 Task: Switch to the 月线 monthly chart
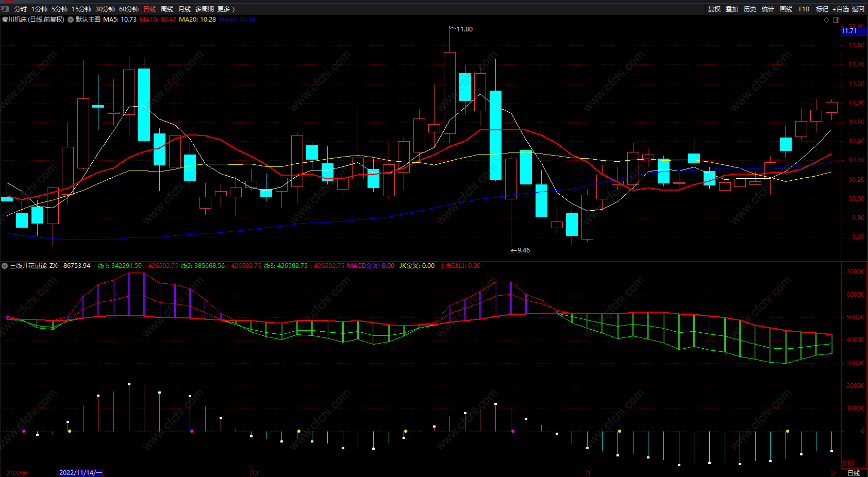click(185, 9)
